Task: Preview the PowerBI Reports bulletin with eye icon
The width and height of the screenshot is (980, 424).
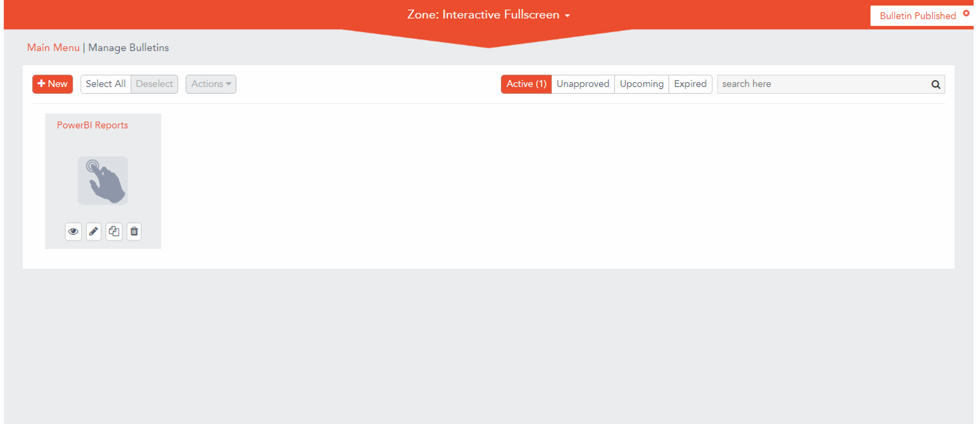Action: (73, 232)
